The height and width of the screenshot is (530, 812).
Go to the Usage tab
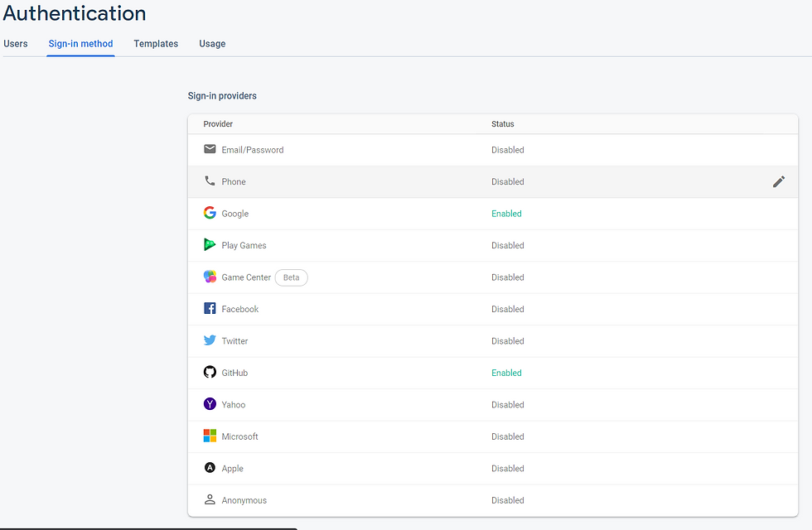coord(212,43)
